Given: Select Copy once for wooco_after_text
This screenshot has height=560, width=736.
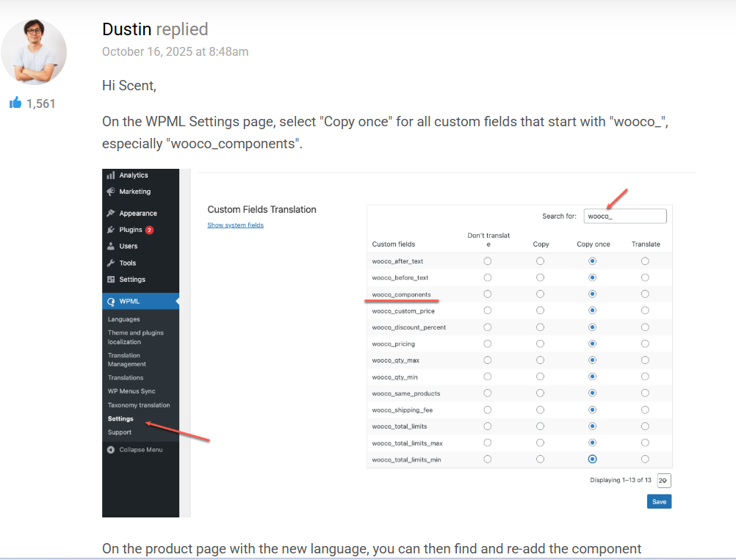Looking at the screenshot, I should pos(592,261).
